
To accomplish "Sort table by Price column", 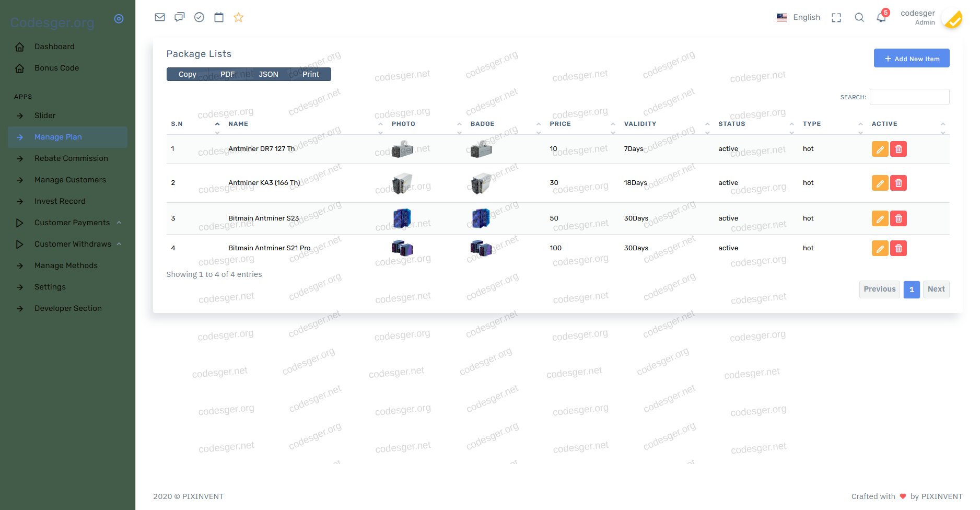I will click(560, 124).
